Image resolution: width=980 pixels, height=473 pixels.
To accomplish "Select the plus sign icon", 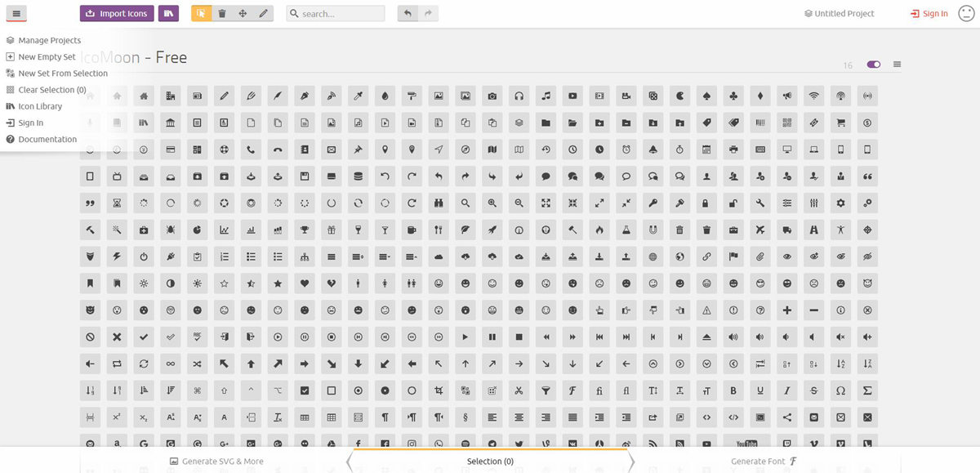I will click(786, 310).
